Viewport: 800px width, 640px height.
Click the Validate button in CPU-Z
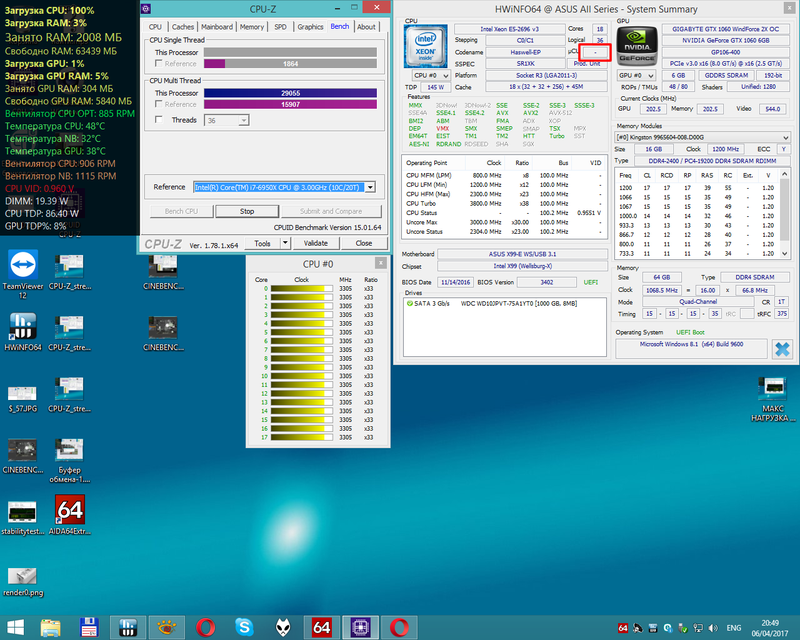point(316,243)
